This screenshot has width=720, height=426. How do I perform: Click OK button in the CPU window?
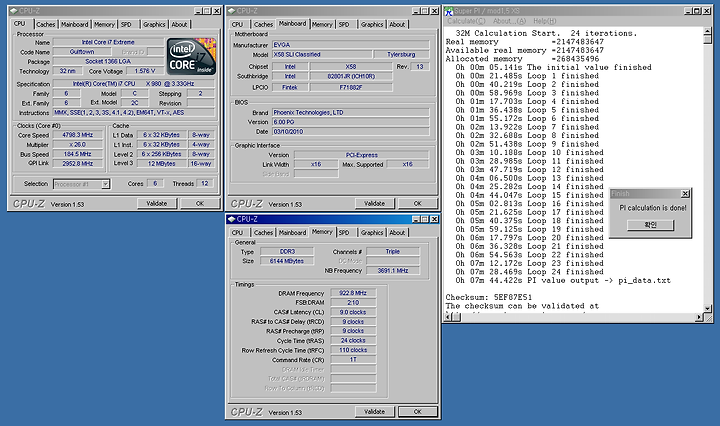click(x=200, y=203)
